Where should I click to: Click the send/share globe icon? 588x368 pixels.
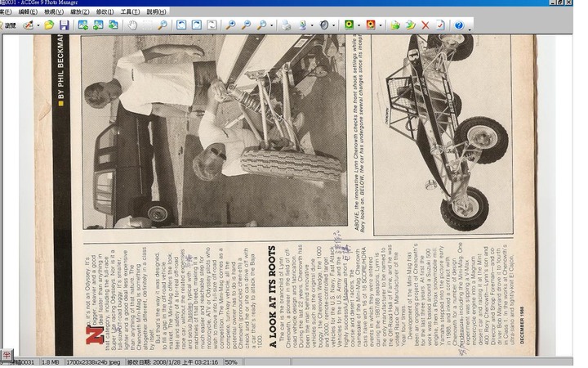302,25
